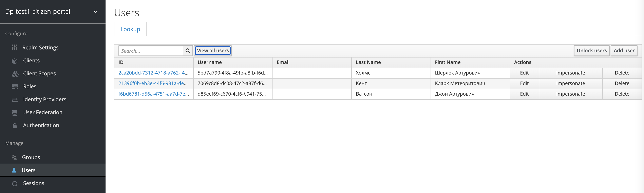Click the Authentication lock icon

coord(15,126)
